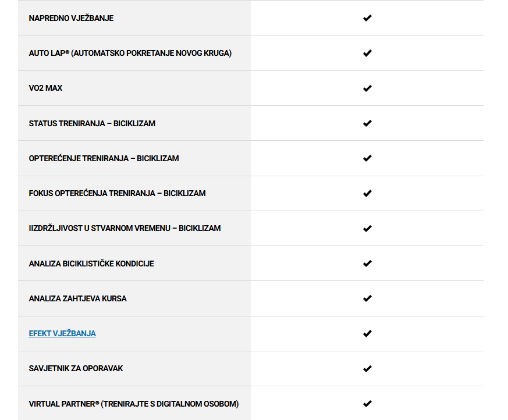The image size is (508, 420).
Task: Click the Virtual Partner row checkmark
Action: click(367, 404)
